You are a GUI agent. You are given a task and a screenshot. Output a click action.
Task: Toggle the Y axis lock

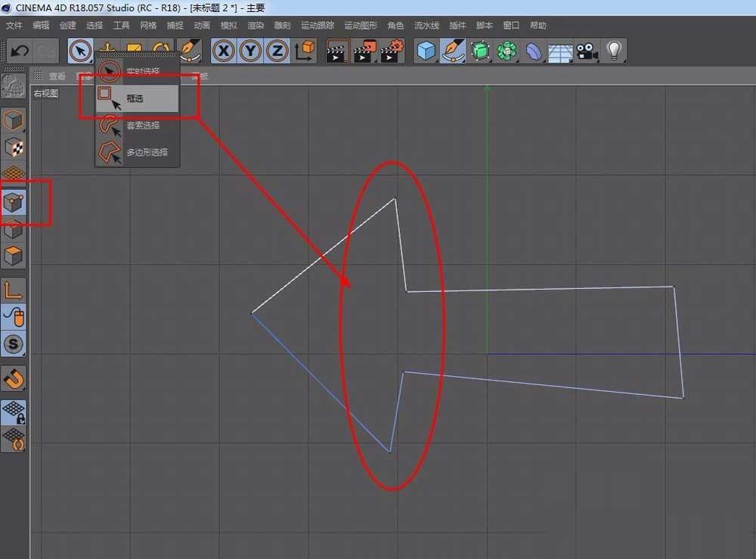(x=249, y=51)
